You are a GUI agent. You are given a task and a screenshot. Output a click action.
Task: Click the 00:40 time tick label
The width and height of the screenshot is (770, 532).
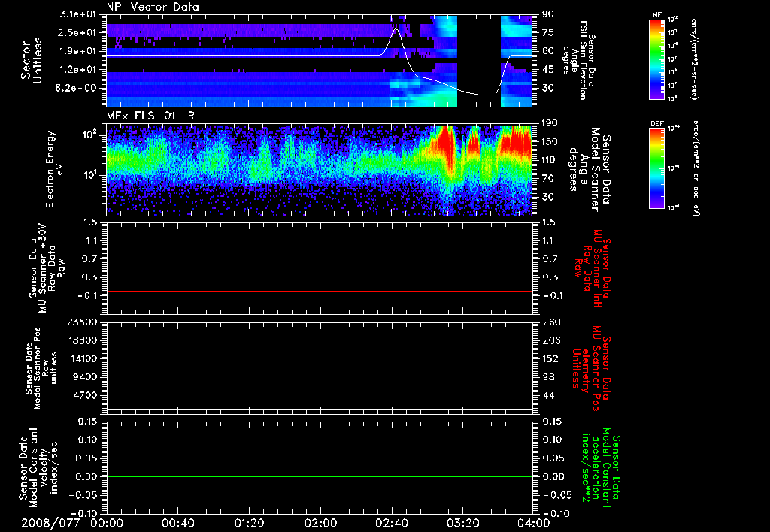(x=177, y=523)
